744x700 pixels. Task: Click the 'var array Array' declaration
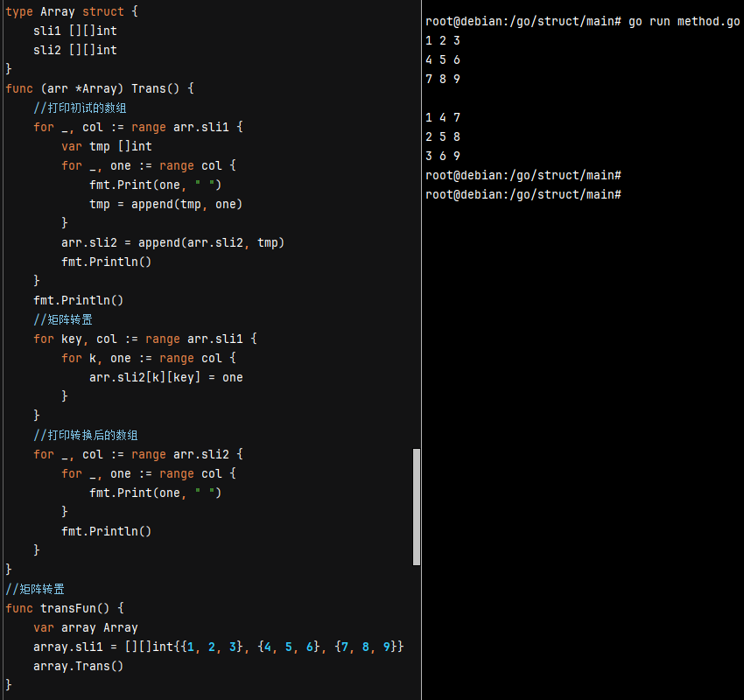point(85,627)
